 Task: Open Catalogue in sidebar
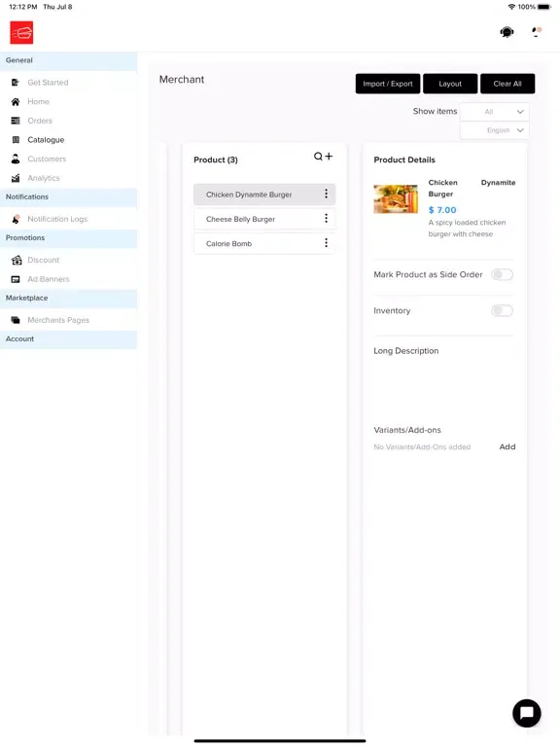pyautogui.click(x=46, y=140)
